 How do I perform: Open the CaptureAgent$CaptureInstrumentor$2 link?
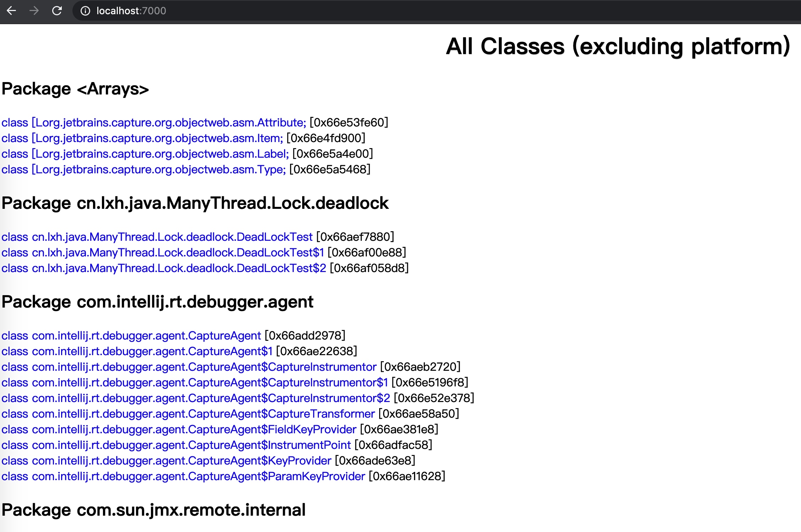(x=196, y=398)
